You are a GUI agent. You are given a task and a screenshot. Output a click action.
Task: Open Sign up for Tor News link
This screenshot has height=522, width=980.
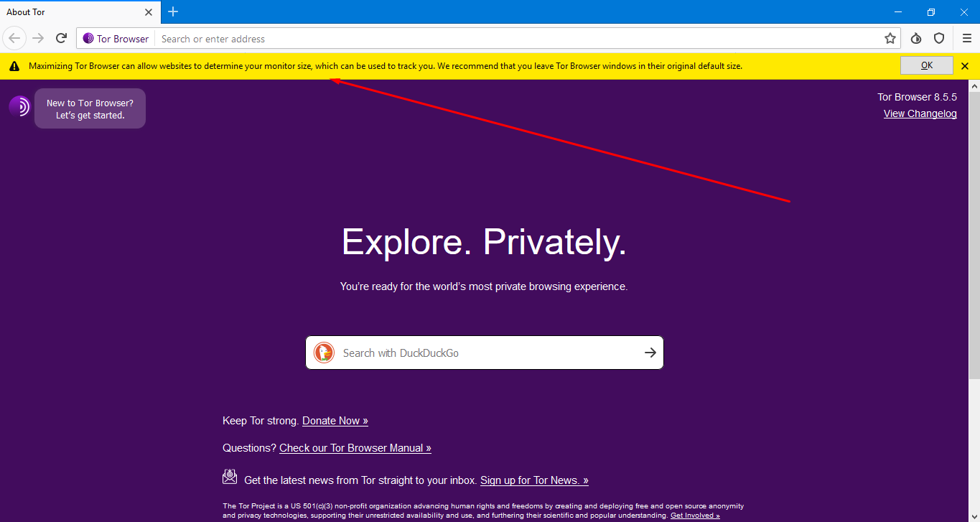point(534,480)
